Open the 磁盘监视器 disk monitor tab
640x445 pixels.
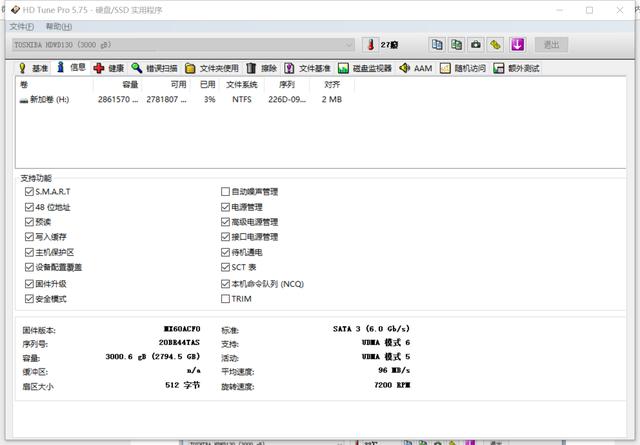click(365, 68)
